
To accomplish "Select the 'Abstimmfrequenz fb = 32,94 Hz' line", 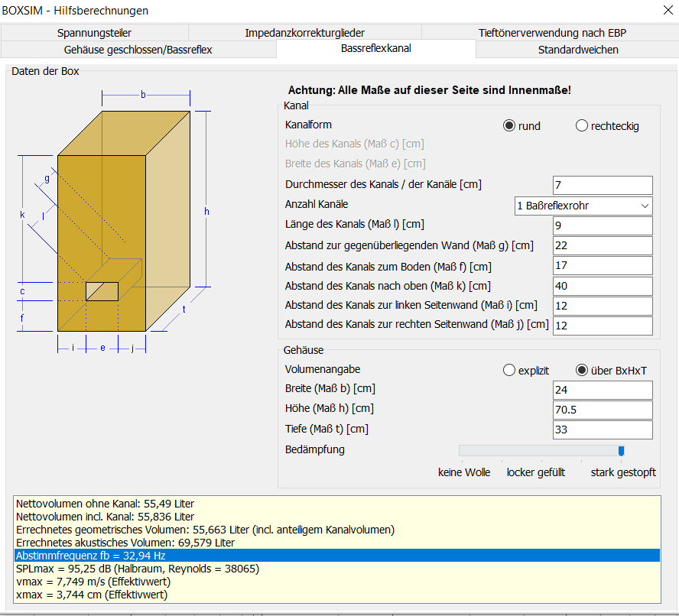I will pos(337,556).
